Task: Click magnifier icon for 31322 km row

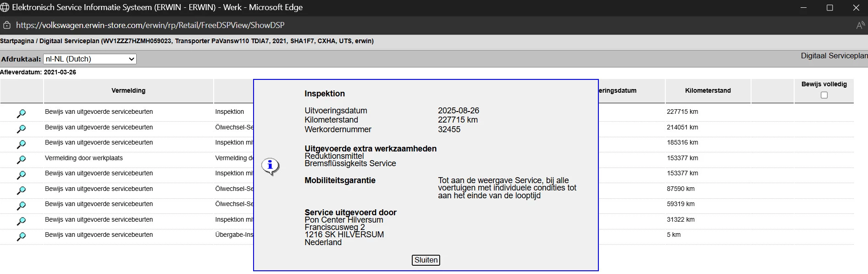Action: 21,221
